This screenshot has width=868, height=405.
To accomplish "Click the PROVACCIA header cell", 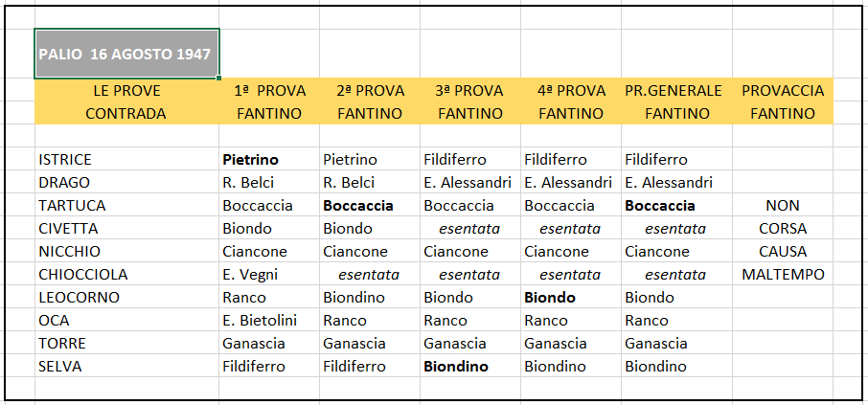I will pos(783,90).
